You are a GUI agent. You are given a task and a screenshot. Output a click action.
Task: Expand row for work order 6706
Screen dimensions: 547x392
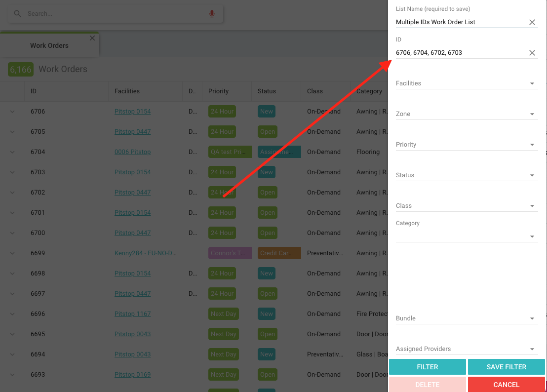(x=12, y=112)
